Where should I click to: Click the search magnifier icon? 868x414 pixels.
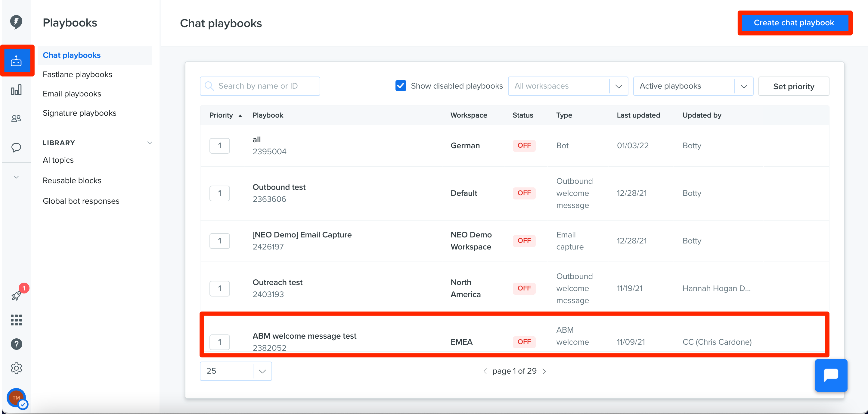(209, 86)
